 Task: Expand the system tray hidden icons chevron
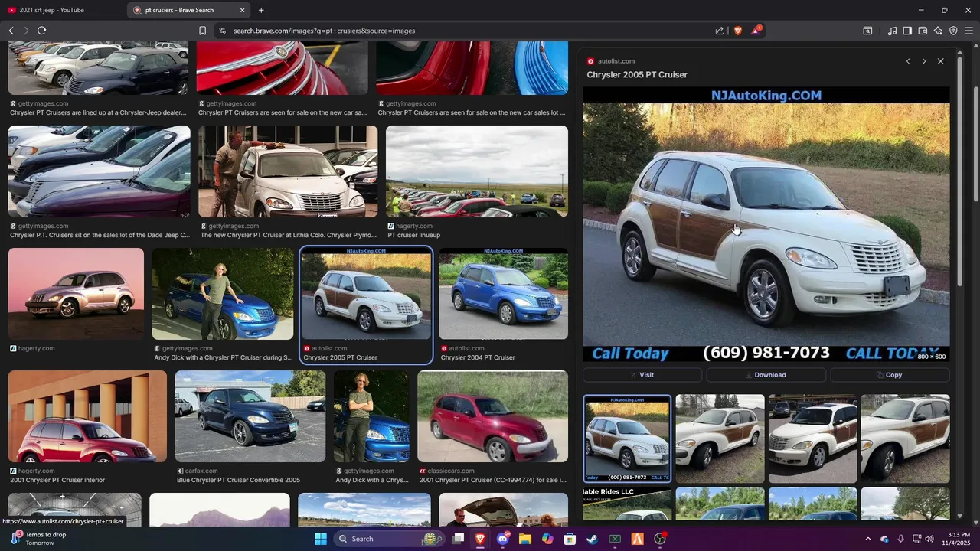click(x=867, y=539)
